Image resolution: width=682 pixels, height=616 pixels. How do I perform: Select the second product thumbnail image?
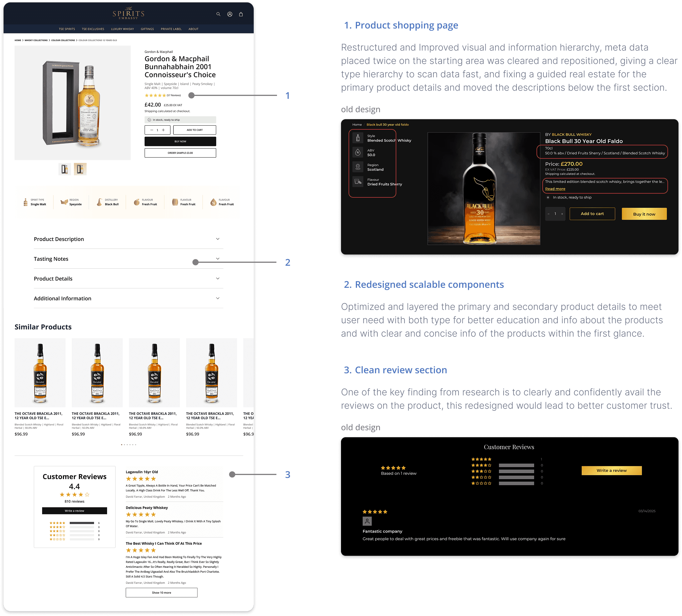point(80,169)
